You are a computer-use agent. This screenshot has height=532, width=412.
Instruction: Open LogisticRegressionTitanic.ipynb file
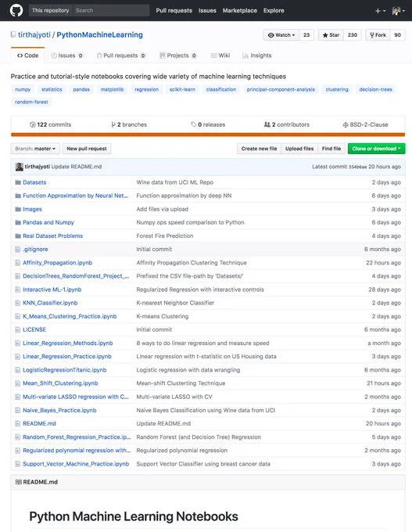[x=64, y=370]
